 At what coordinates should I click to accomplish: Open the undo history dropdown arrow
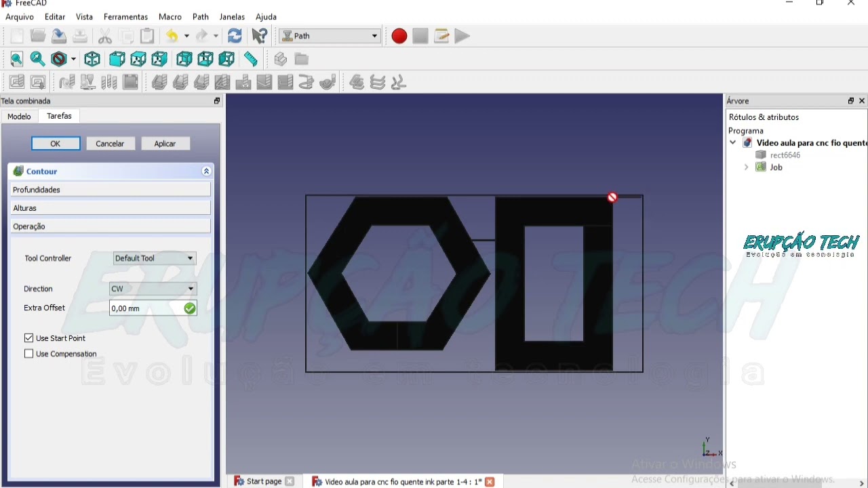pos(186,36)
